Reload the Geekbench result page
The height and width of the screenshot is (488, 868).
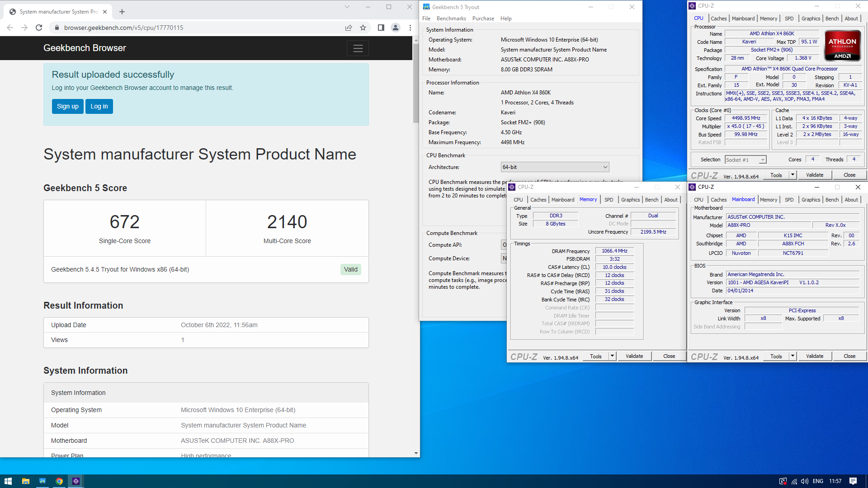pos(39,28)
